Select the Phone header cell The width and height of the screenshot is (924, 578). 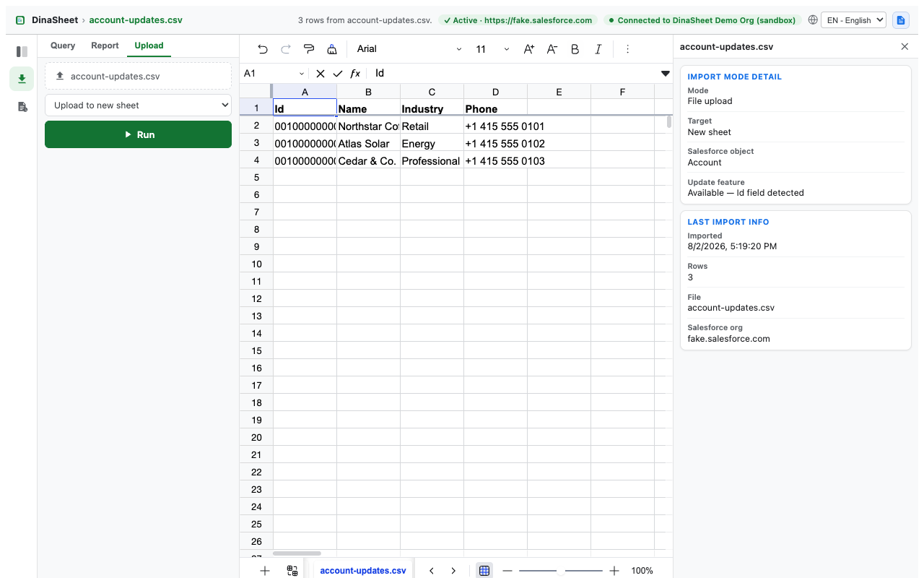(x=495, y=108)
